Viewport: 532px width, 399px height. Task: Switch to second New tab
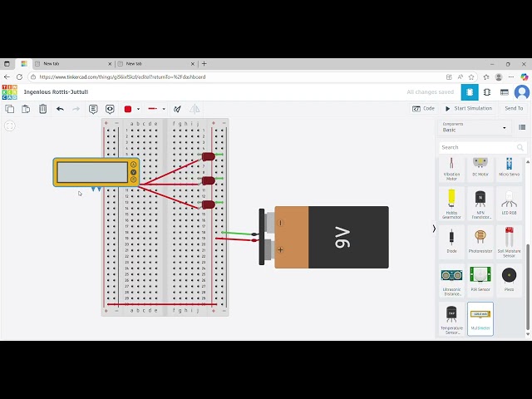click(156, 64)
